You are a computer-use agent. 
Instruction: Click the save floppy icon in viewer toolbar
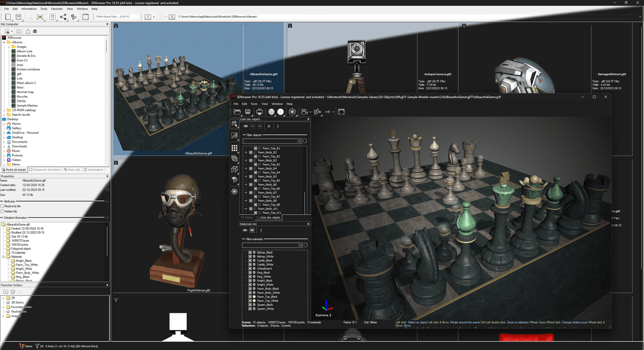(x=248, y=112)
